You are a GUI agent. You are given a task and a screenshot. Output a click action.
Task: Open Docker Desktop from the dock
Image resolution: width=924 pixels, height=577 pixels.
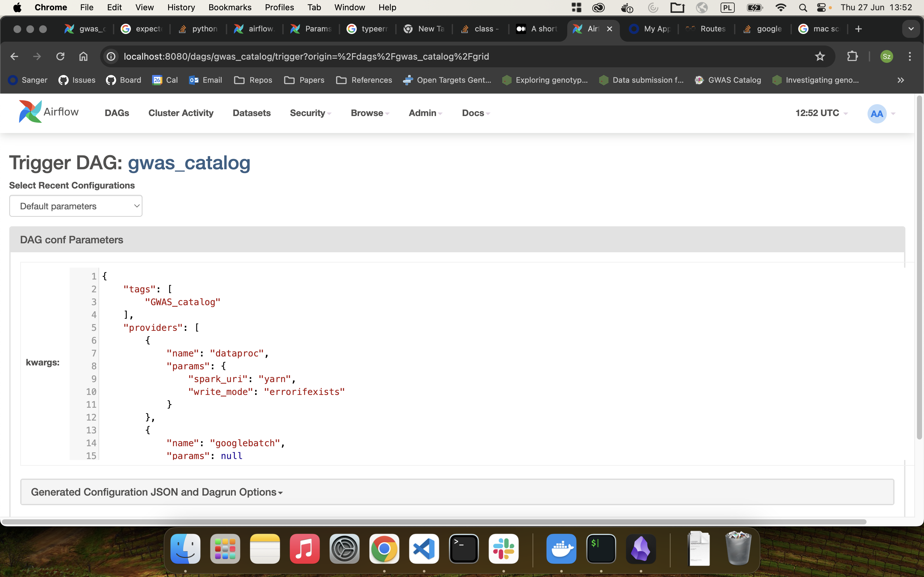(x=561, y=549)
